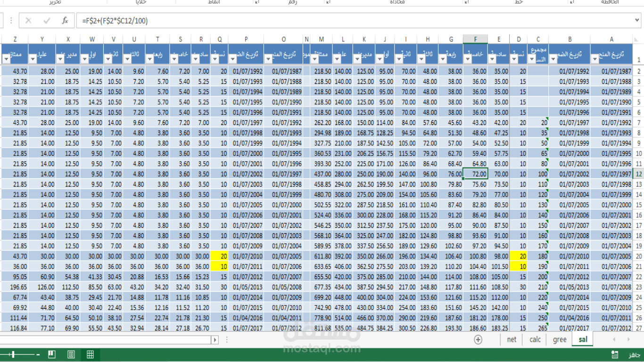Open number group dialog launcher (رقم)
644x362 pixels.
coord(257,2)
